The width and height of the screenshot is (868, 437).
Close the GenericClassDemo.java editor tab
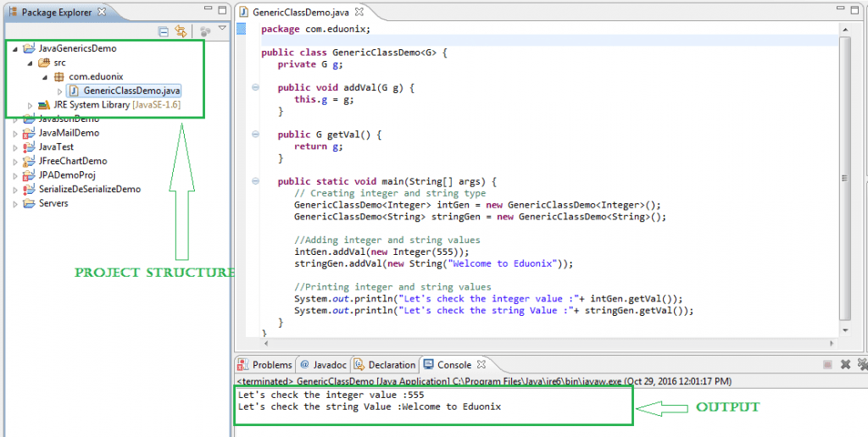[x=359, y=11]
